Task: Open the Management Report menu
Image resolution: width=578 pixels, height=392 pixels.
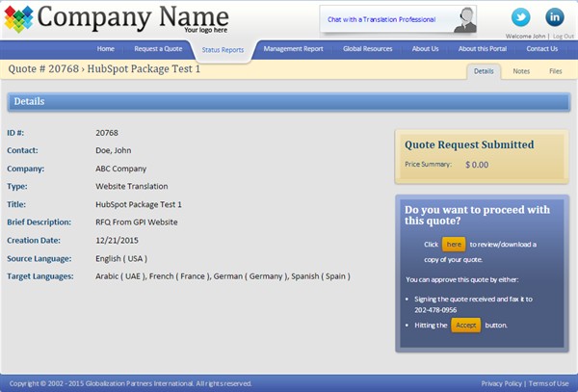Action: [296, 48]
